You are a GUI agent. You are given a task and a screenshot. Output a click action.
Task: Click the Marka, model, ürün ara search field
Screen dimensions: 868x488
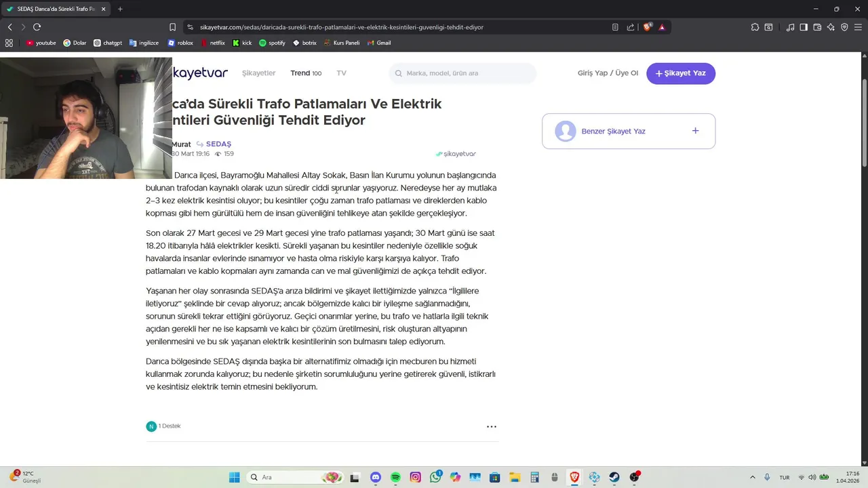point(462,73)
